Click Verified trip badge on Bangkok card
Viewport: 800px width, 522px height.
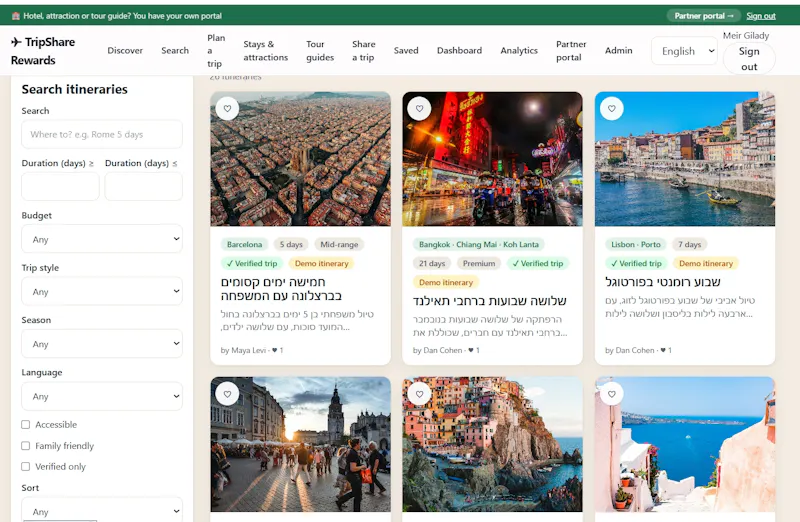pyautogui.click(x=538, y=263)
